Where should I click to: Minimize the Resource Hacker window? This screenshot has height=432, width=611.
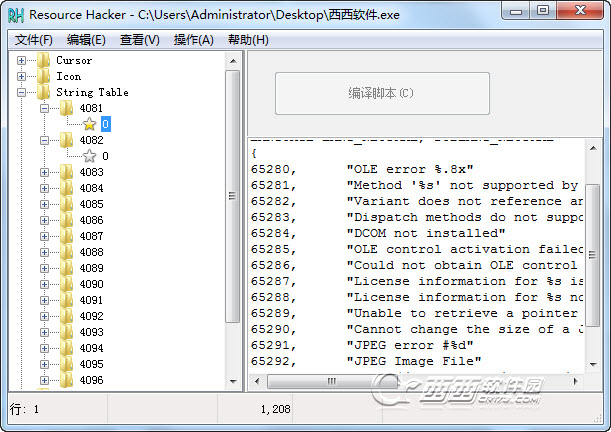click(x=516, y=11)
